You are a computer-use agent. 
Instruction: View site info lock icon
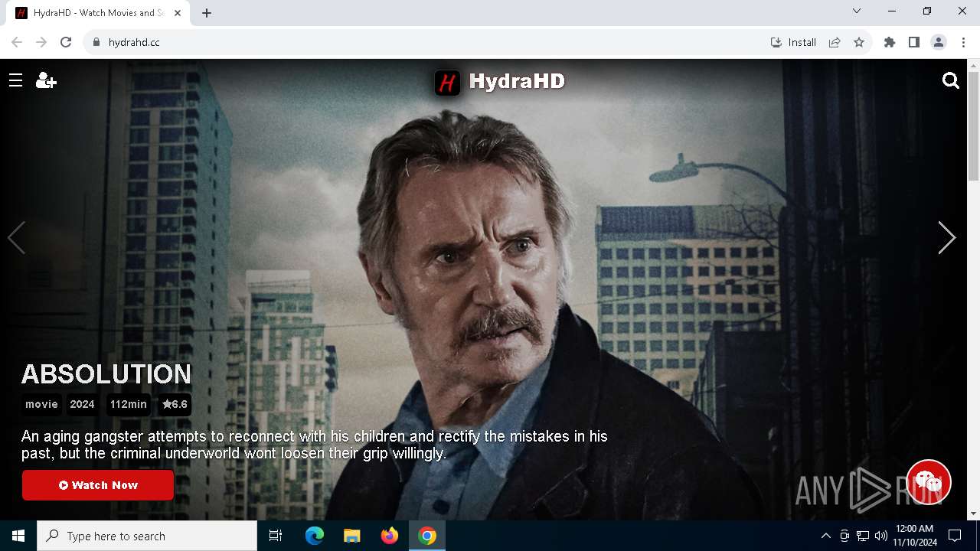click(96, 42)
